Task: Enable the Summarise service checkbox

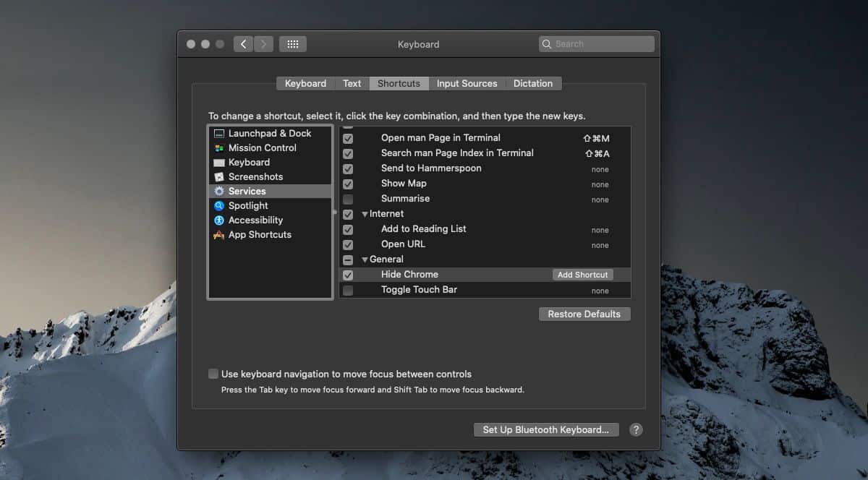Action: [348, 199]
